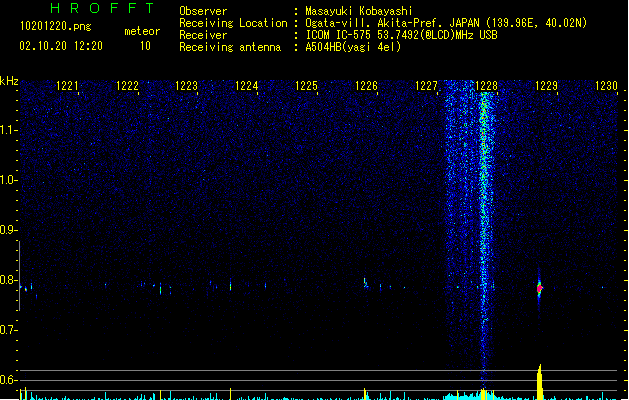Click the 1229 time marker
The height and width of the screenshot is (400, 629).
546,86
